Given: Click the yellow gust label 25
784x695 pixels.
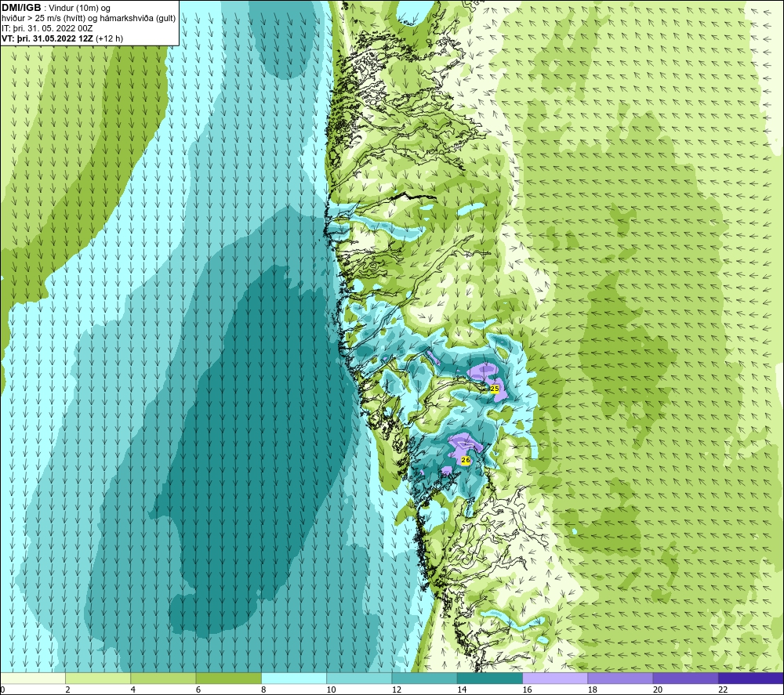Looking at the screenshot, I should pos(495,389).
